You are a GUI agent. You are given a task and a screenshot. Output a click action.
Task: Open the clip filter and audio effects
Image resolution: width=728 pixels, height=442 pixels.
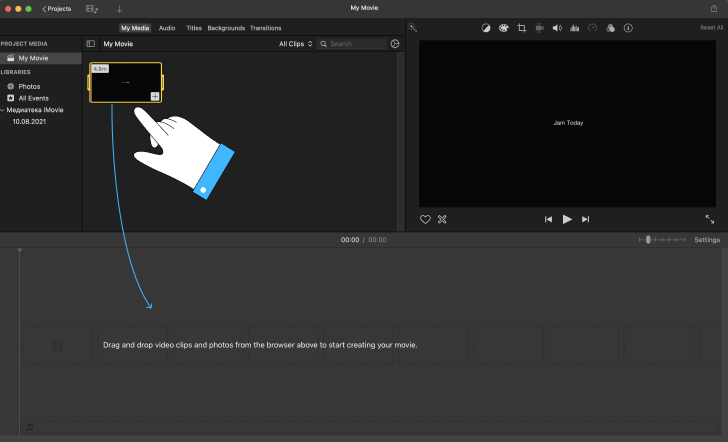[x=611, y=28]
